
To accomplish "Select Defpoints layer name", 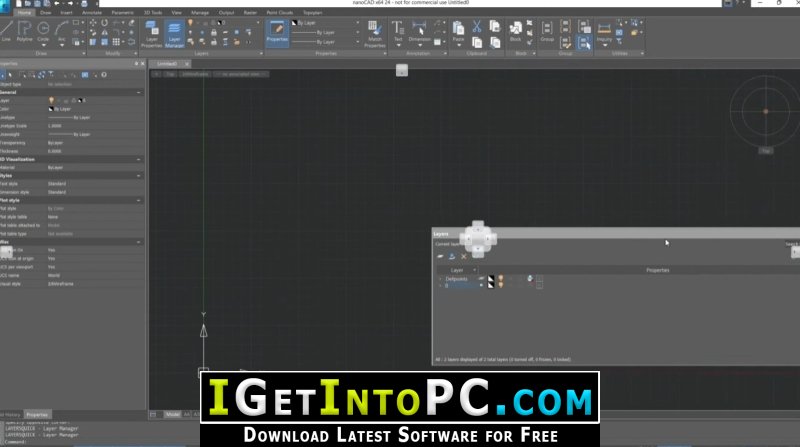I will pyautogui.click(x=456, y=279).
